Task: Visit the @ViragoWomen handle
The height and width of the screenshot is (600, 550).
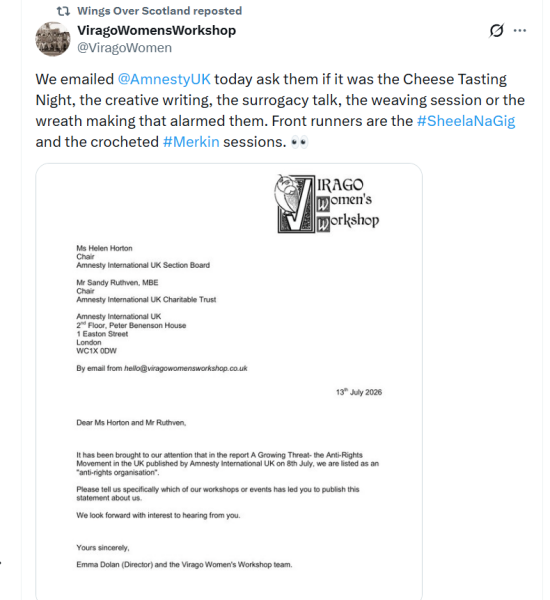Action: point(124,48)
